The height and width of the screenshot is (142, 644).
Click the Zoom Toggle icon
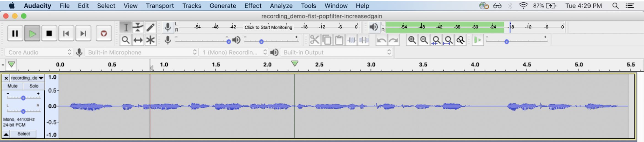coord(461,40)
